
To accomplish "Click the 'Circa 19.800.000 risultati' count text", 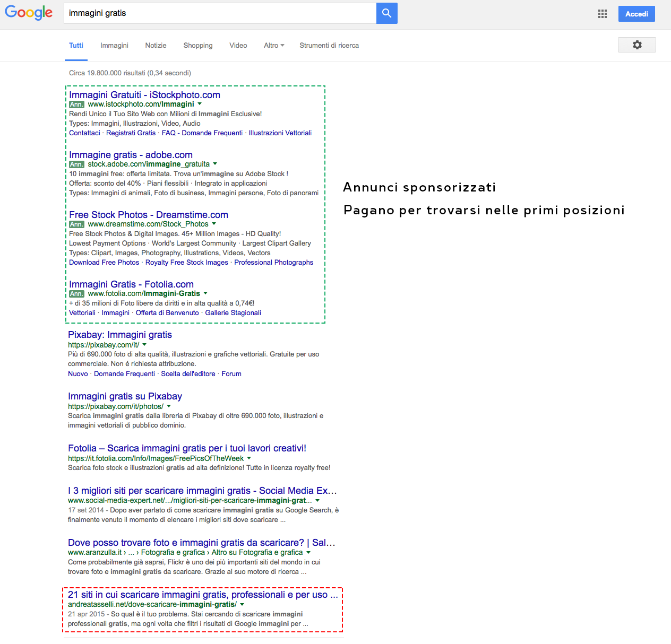I will (130, 73).
